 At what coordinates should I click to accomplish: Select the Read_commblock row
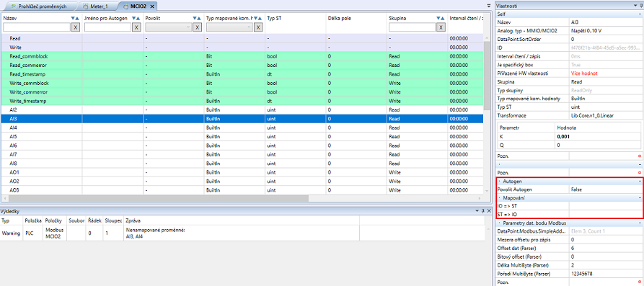242,56
